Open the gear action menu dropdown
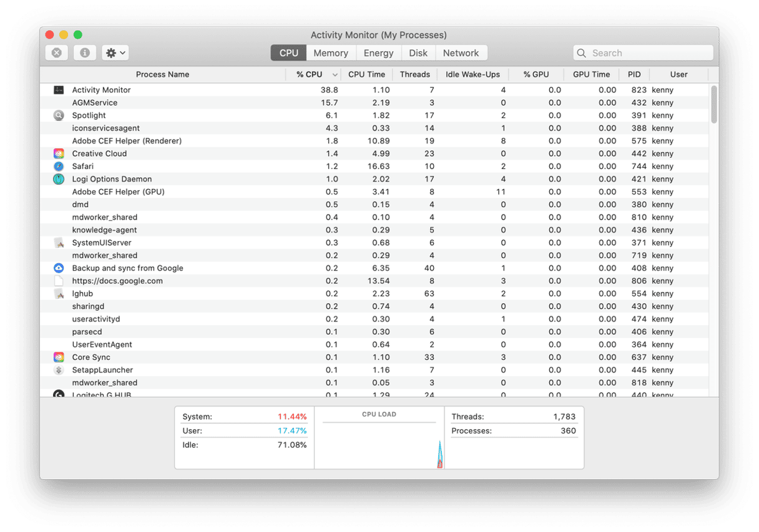 point(115,53)
